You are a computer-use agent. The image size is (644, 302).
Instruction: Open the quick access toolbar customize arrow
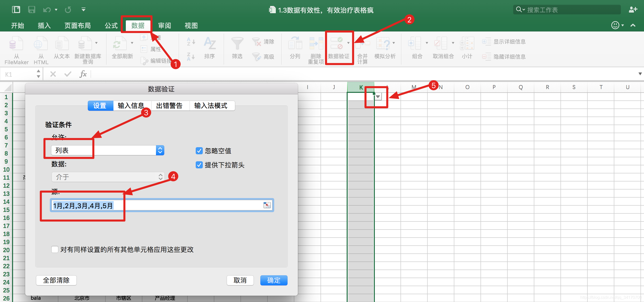(x=84, y=10)
